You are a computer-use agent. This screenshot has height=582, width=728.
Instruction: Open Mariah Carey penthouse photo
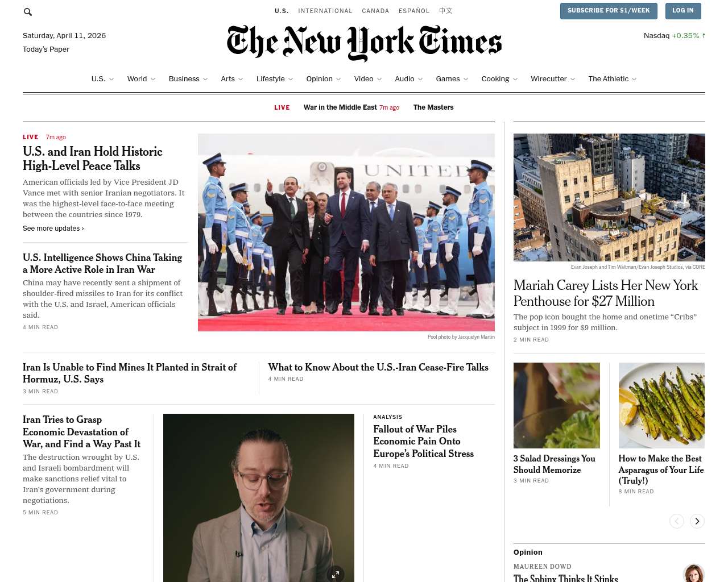pos(609,197)
